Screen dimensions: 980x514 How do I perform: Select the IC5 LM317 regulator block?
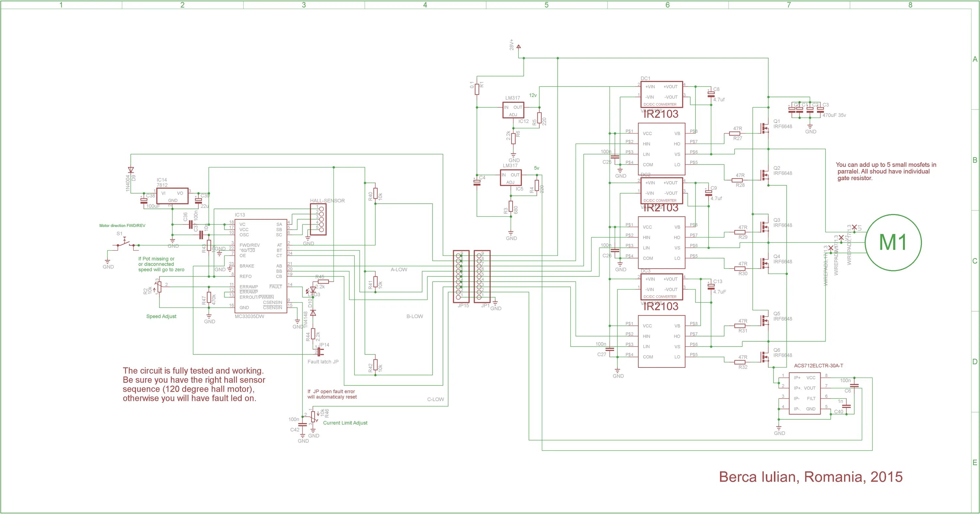click(x=511, y=178)
